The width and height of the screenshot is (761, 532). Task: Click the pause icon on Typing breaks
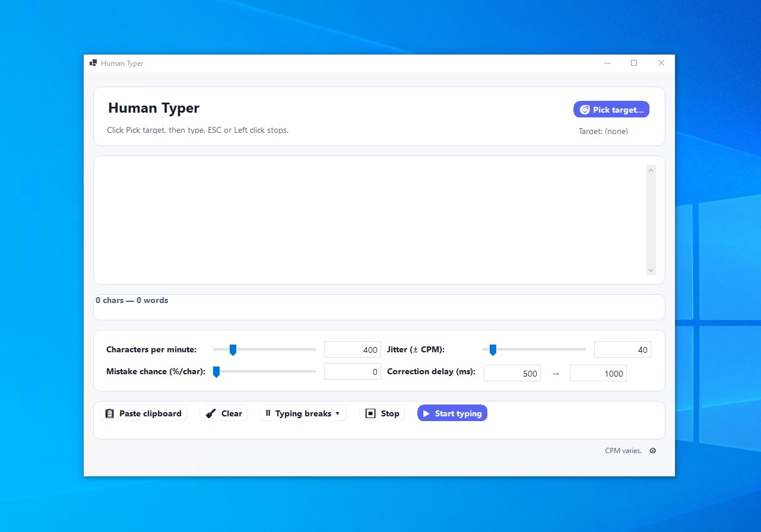pyautogui.click(x=268, y=413)
